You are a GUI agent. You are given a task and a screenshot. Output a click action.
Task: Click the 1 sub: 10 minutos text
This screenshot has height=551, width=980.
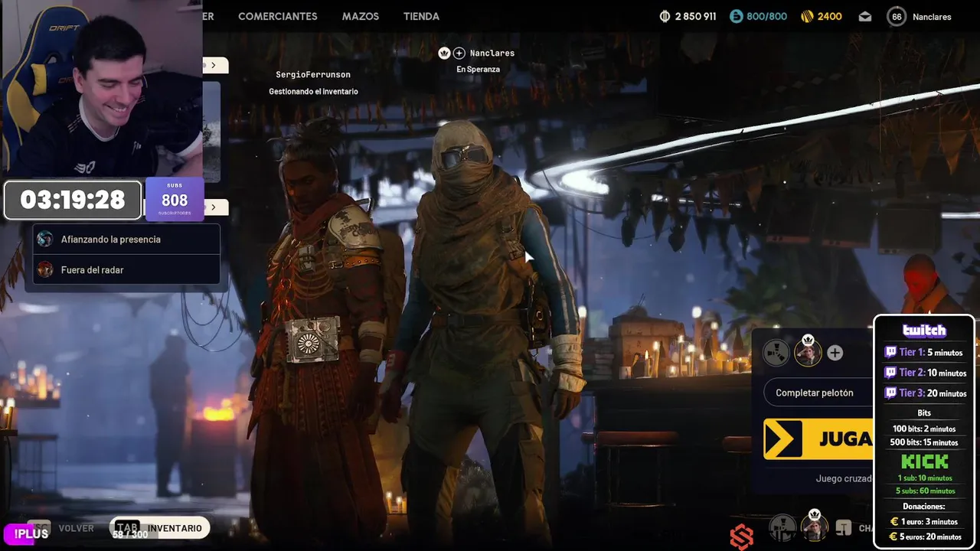[x=925, y=478]
